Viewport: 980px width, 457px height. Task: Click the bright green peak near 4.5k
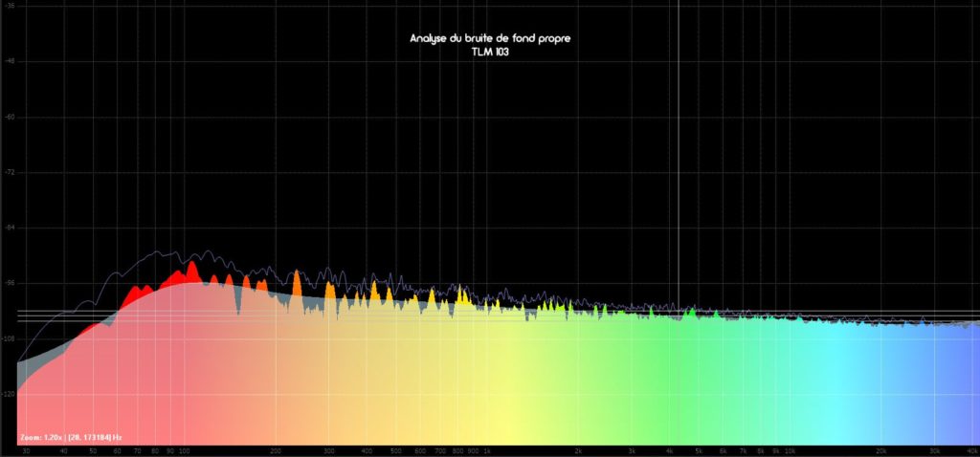[691, 312]
